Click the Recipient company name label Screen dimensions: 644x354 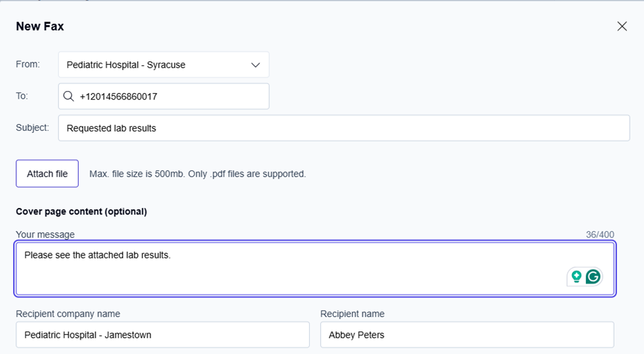68,314
